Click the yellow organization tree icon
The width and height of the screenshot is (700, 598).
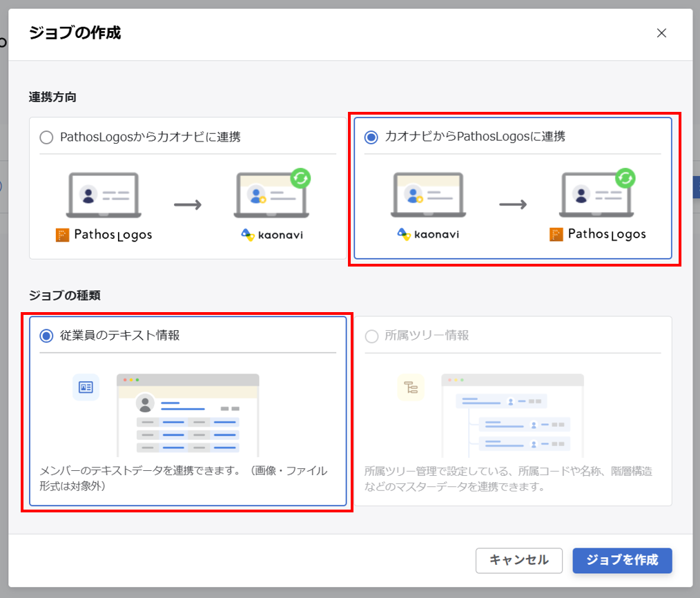411,387
